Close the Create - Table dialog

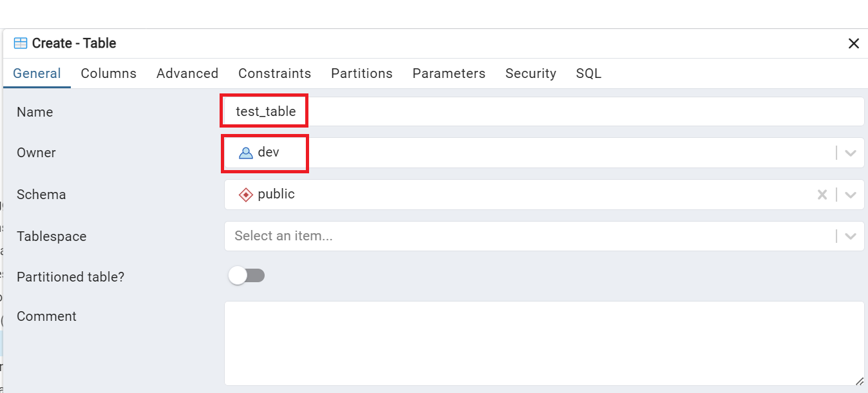pyautogui.click(x=853, y=44)
